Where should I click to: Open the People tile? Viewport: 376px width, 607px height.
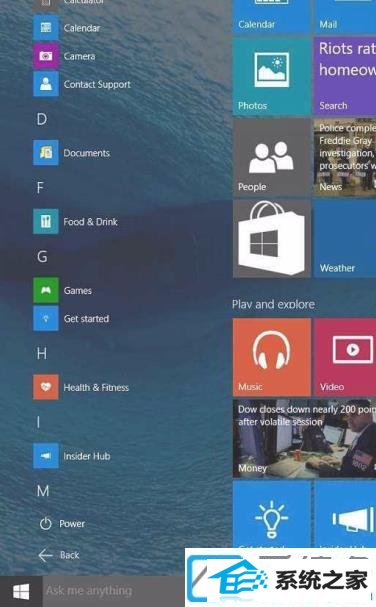tap(271, 158)
